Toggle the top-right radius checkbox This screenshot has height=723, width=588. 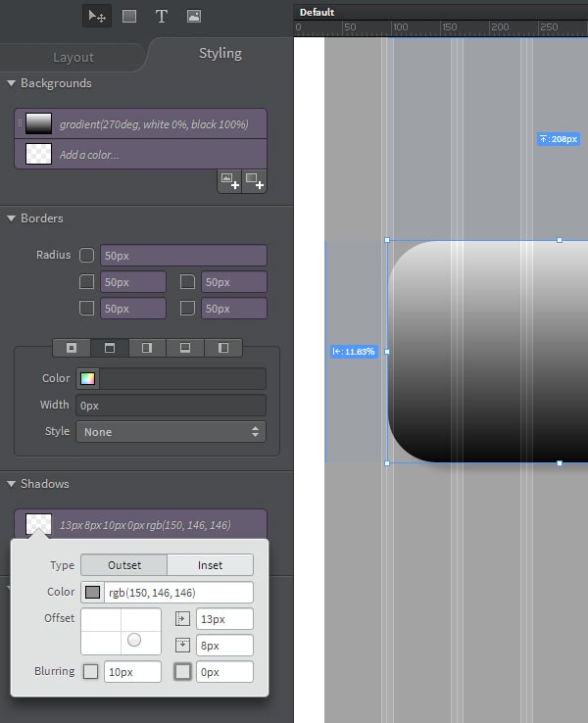pyautogui.click(x=187, y=282)
